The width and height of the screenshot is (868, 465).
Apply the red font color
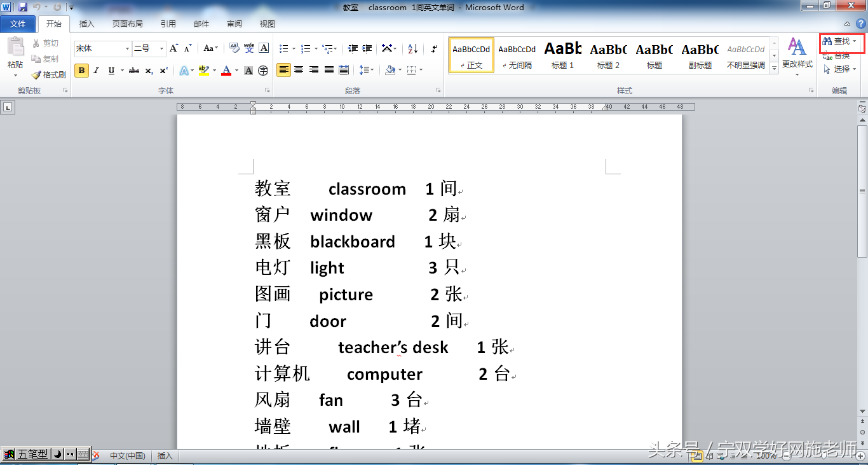pyautogui.click(x=226, y=71)
